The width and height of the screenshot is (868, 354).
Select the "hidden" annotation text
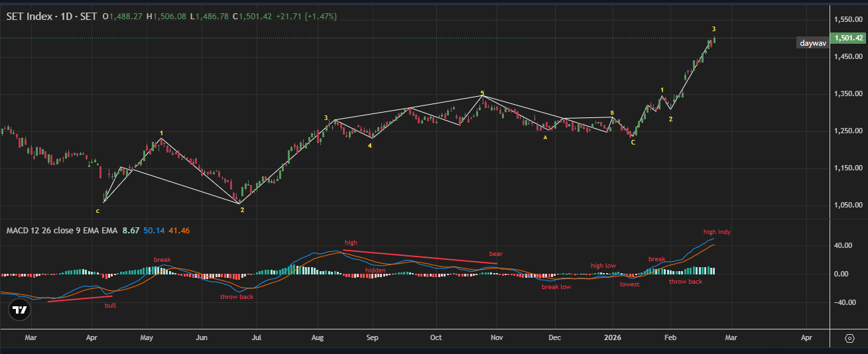pyautogui.click(x=375, y=270)
